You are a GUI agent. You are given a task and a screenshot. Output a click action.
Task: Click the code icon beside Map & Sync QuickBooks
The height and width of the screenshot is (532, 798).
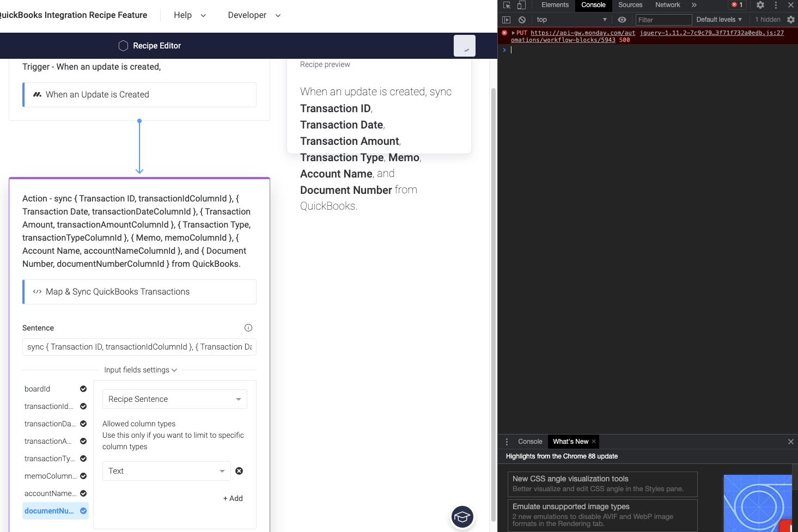[x=37, y=292]
